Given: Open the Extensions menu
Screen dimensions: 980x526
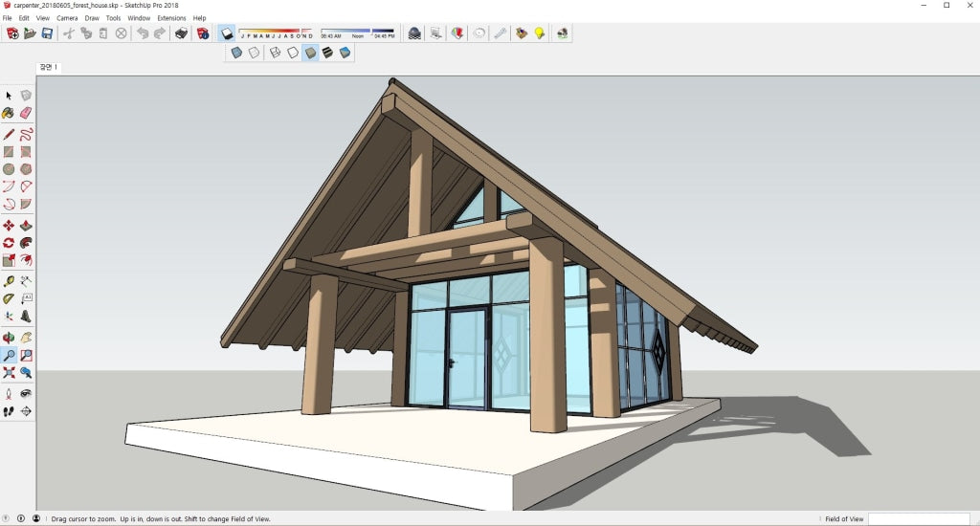Looking at the screenshot, I should tap(171, 18).
